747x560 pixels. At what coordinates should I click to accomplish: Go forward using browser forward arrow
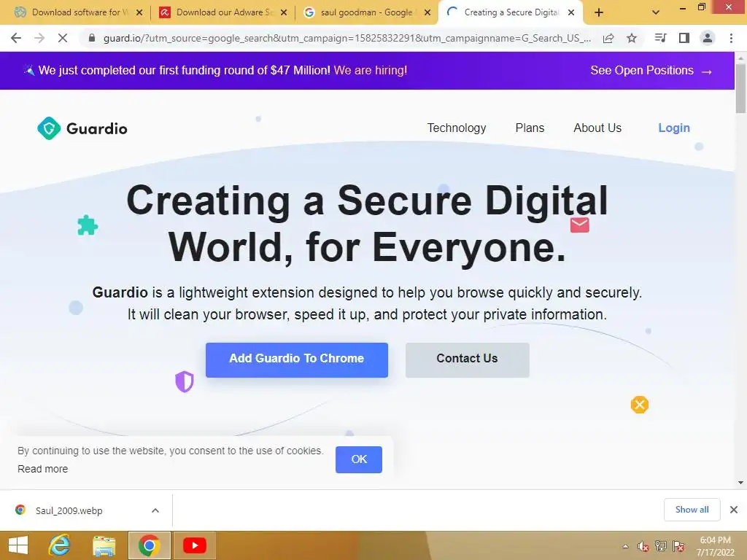pos(39,38)
